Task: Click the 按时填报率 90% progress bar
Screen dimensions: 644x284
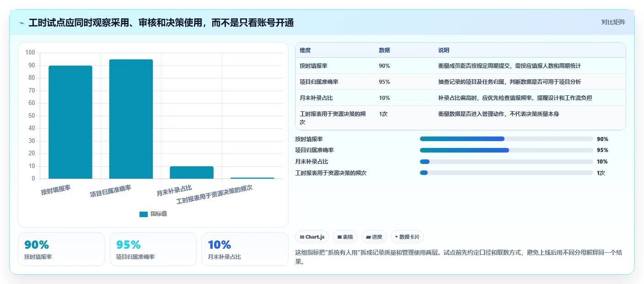Action: click(x=506, y=139)
